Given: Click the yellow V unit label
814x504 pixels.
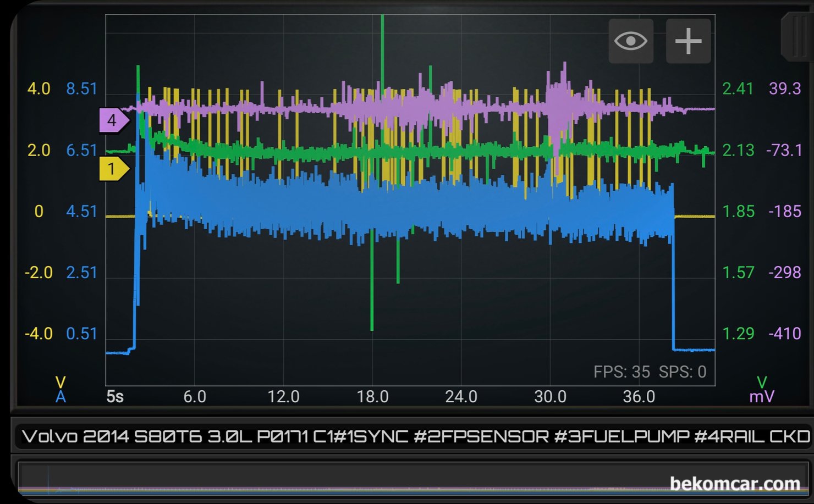Looking at the screenshot, I should pyautogui.click(x=61, y=383).
